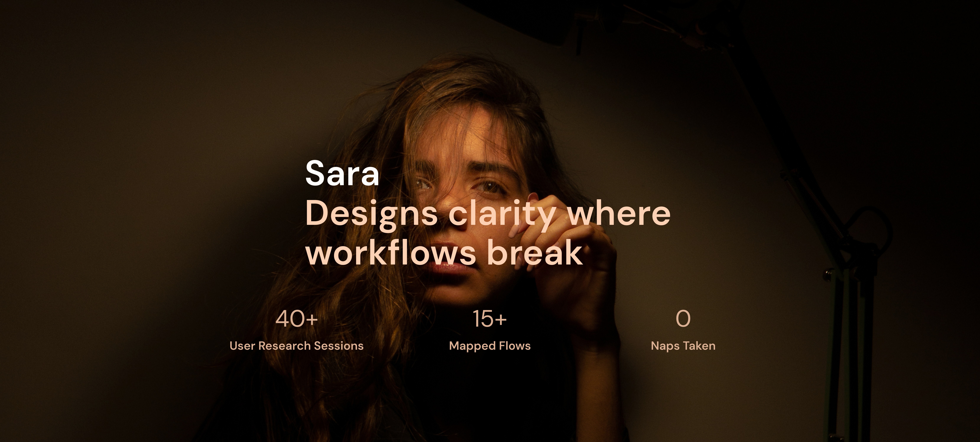Click the "40+" statistic number

point(296,319)
